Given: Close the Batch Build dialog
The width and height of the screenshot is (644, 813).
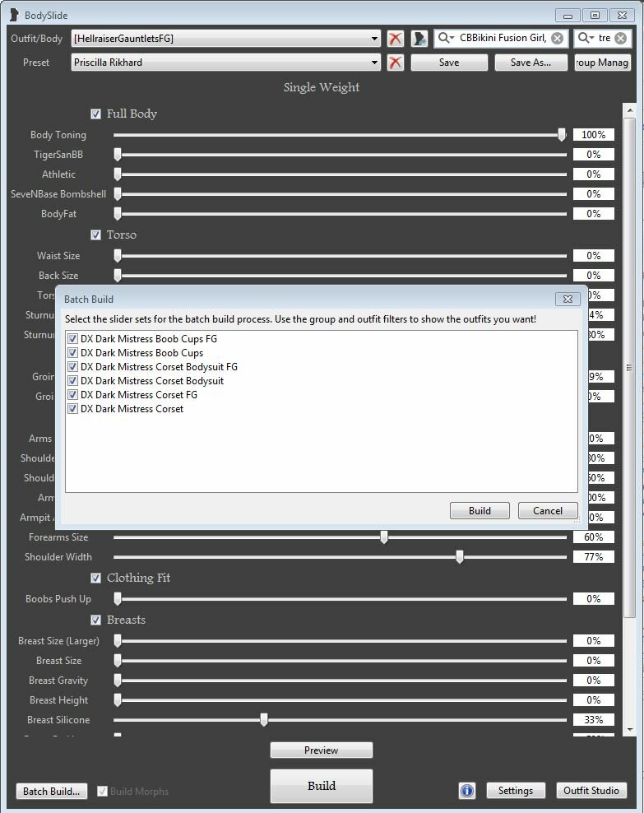Looking at the screenshot, I should pyautogui.click(x=565, y=300).
